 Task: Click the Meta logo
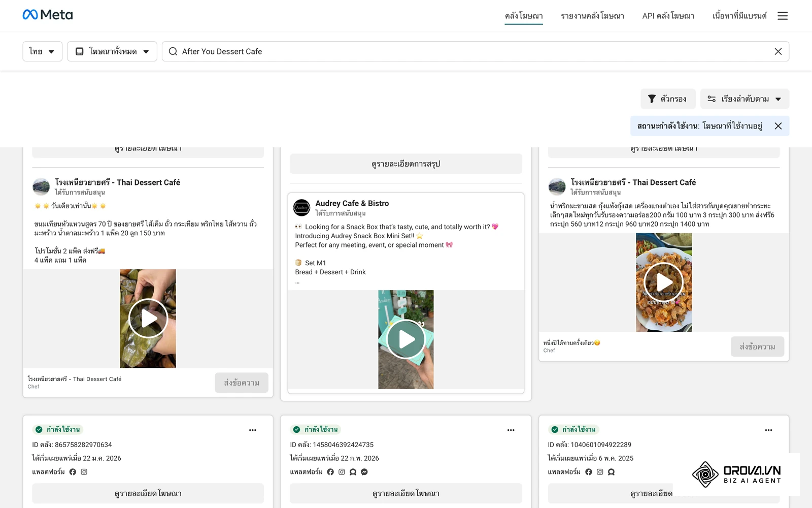click(x=48, y=15)
